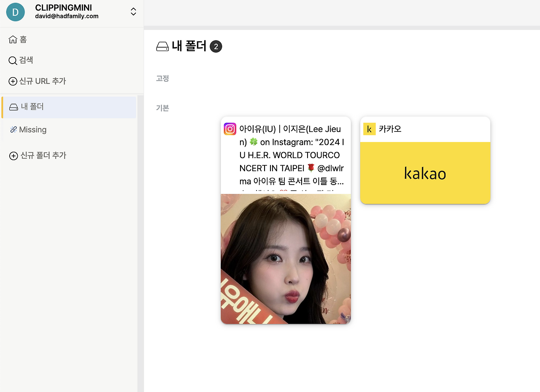The image size is (540, 392).
Task: Click 신규 폴더 추가 to create a folder
Action: 42,155
